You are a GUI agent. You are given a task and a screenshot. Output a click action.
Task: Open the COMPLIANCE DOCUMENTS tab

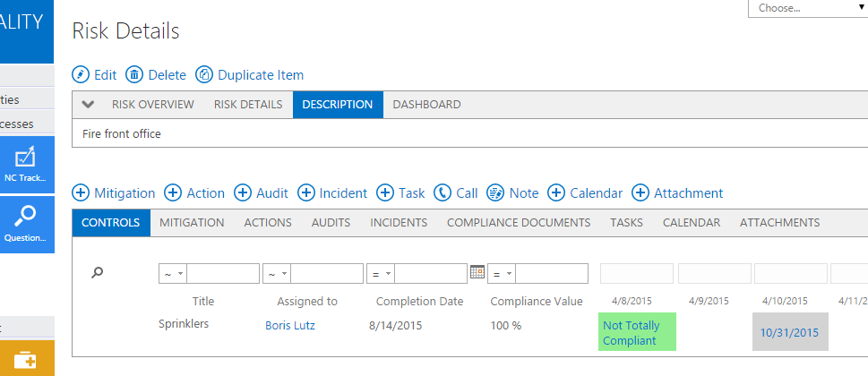coord(519,223)
